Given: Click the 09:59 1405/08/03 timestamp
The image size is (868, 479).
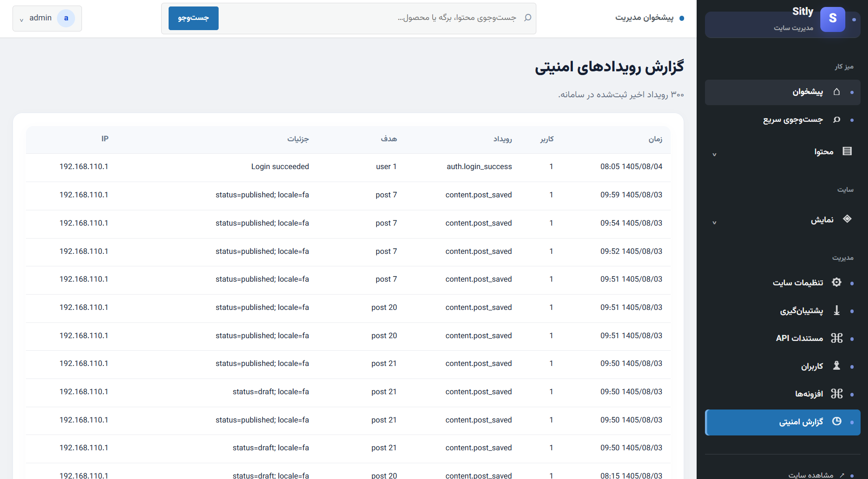Looking at the screenshot, I should pos(631,195).
